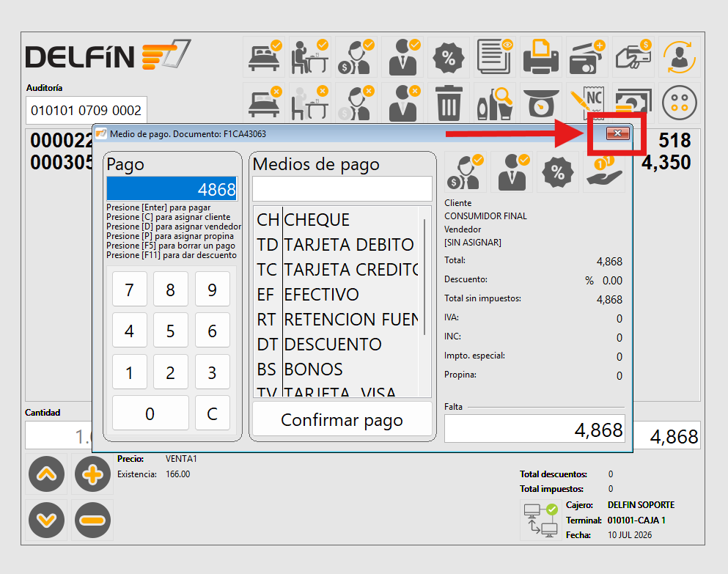This screenshot has height=574, width=728.
Task: Select RETENCION FUENTE payment method
Action: pos(337,320)
